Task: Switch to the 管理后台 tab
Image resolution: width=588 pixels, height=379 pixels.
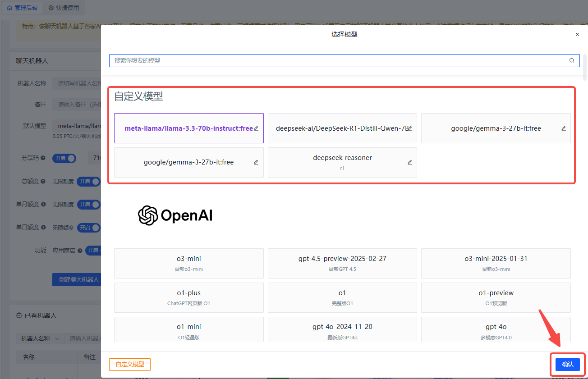Action: (x=22, y=8)
